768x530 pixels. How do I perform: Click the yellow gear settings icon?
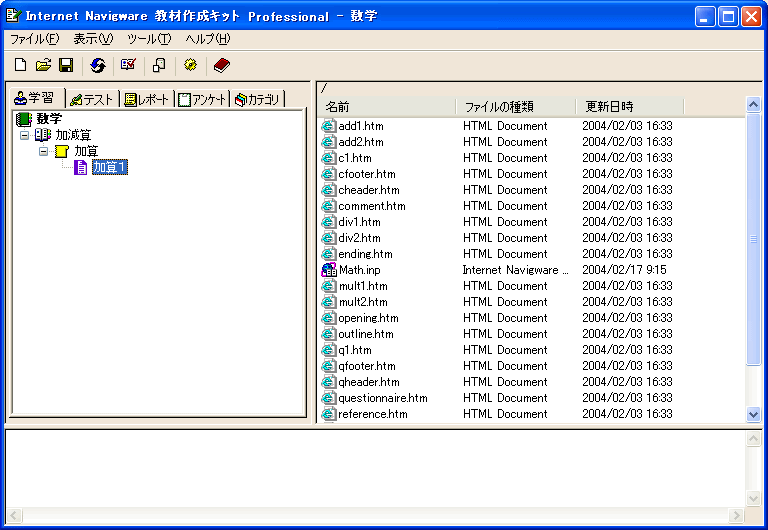click(x=191, y=65)
